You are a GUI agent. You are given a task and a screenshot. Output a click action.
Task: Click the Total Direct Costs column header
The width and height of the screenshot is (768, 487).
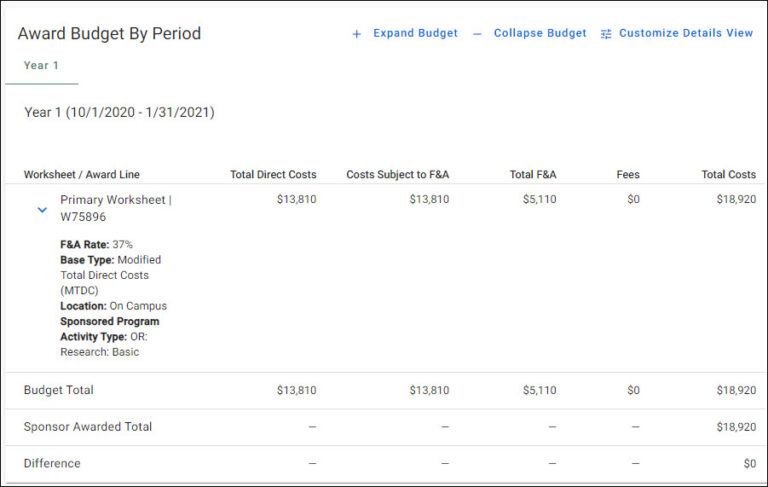tap(273, 175)
